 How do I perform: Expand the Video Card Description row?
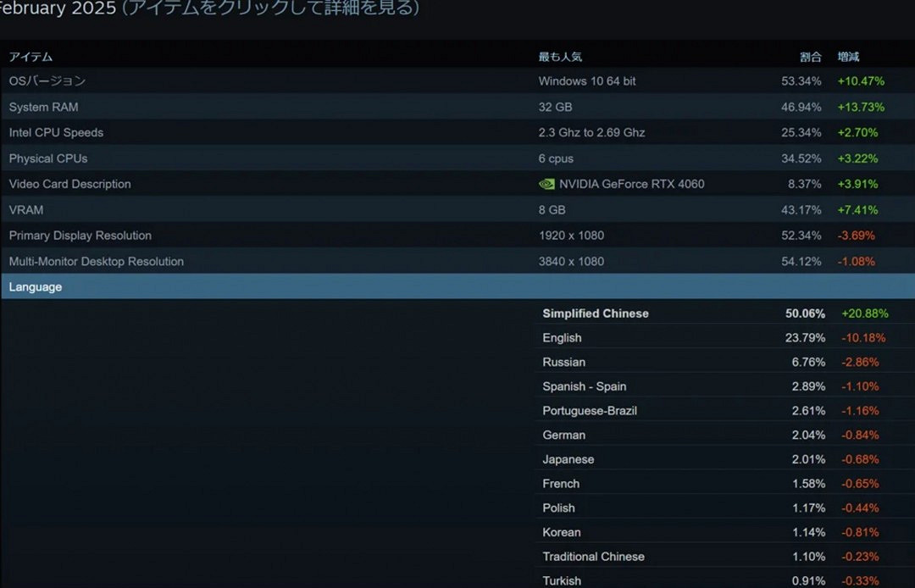pyautogui.click(x=69, y=184)
